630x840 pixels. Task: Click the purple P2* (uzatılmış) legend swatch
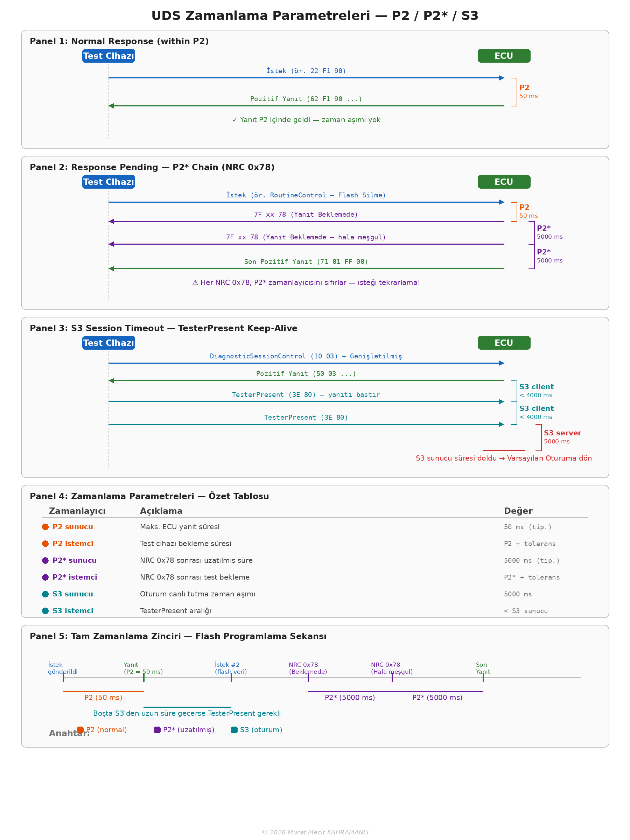click(x=157, y=730)
